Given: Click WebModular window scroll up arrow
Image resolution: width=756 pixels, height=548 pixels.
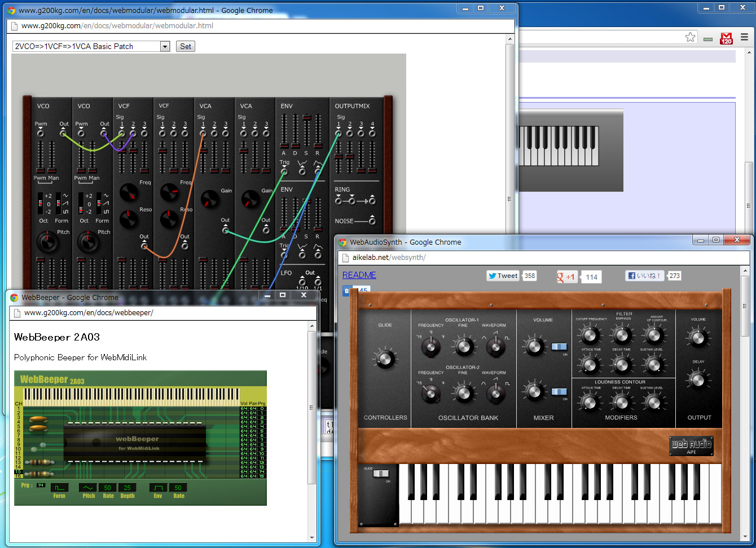Looking at the screenshot, I should click(510, 39).
